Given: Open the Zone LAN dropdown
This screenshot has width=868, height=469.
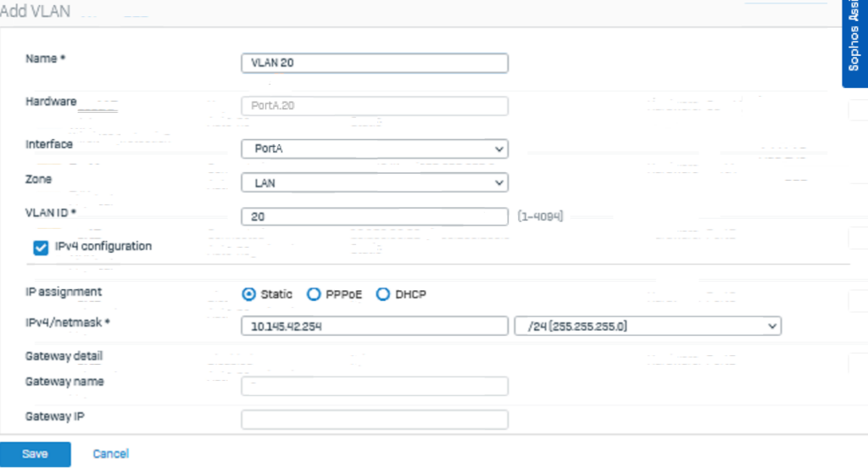Looking at the screenshot, I should tap(375, 182).
